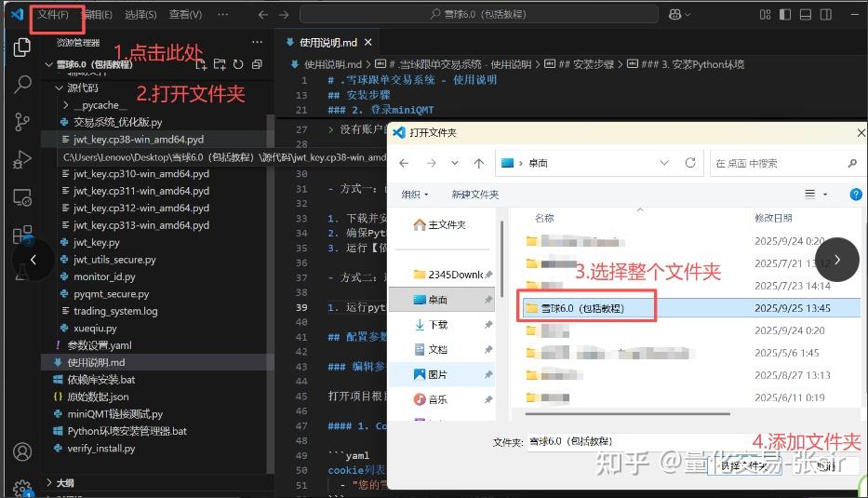Open the Search view in activity bar

tap(22, 84)
